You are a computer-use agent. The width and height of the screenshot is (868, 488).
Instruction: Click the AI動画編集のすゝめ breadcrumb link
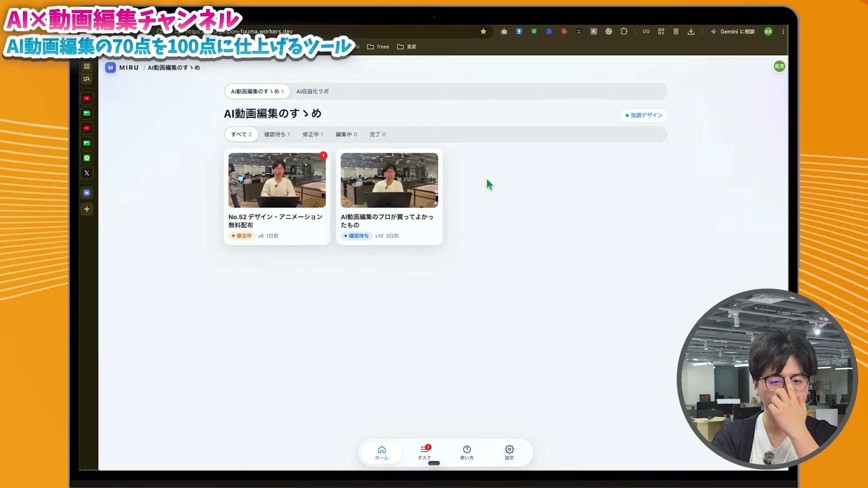(x=174, y=67)
